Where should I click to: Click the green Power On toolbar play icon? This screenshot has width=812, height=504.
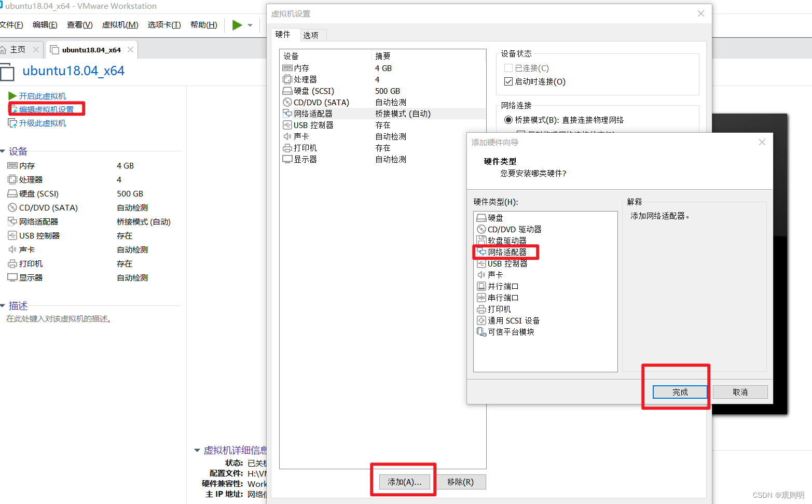[237, 25]
